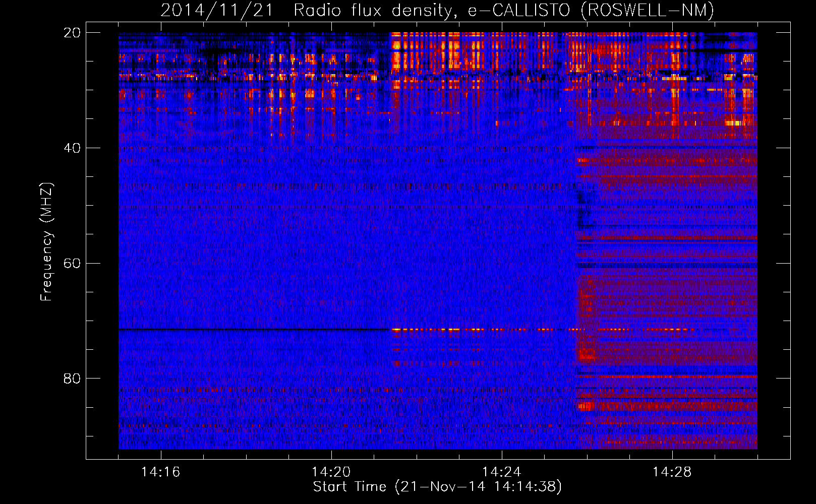The width and height of the screenshot is (816, 504).
Task: Click the '60' frequency tick label
Action: [x=72, y=264]
